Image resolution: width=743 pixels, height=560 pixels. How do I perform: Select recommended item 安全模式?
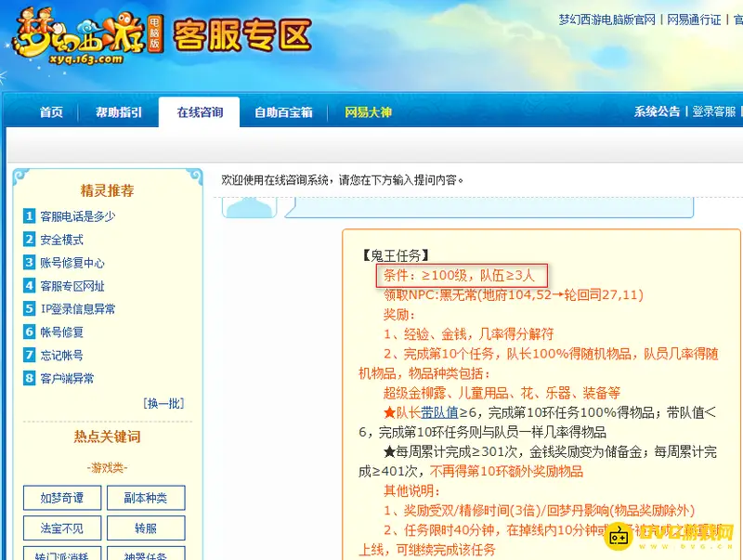(61, 240)
